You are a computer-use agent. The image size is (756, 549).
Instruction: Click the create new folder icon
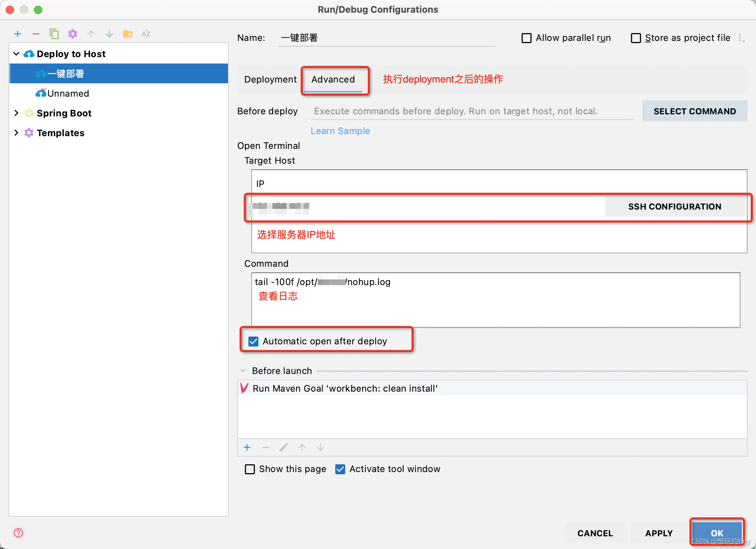127,34
